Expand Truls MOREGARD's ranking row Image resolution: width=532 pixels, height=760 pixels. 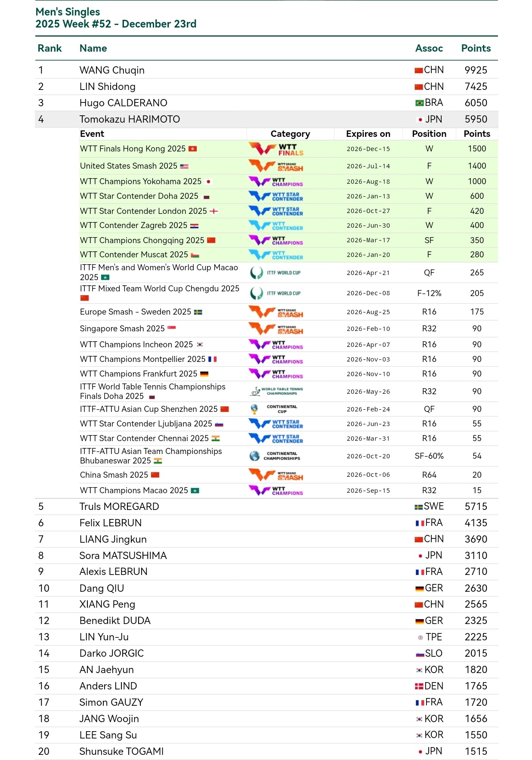tap(266, 507)
